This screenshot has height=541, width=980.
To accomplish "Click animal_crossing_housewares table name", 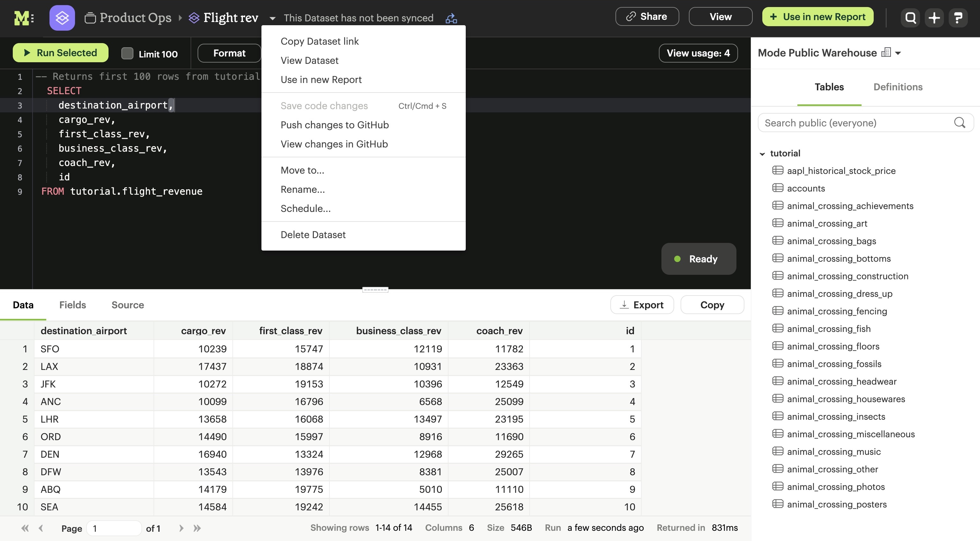I will (846, 399).
